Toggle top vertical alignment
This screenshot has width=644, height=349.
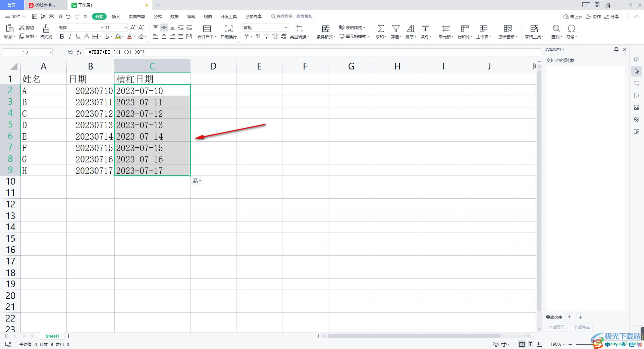click(156, 28)
